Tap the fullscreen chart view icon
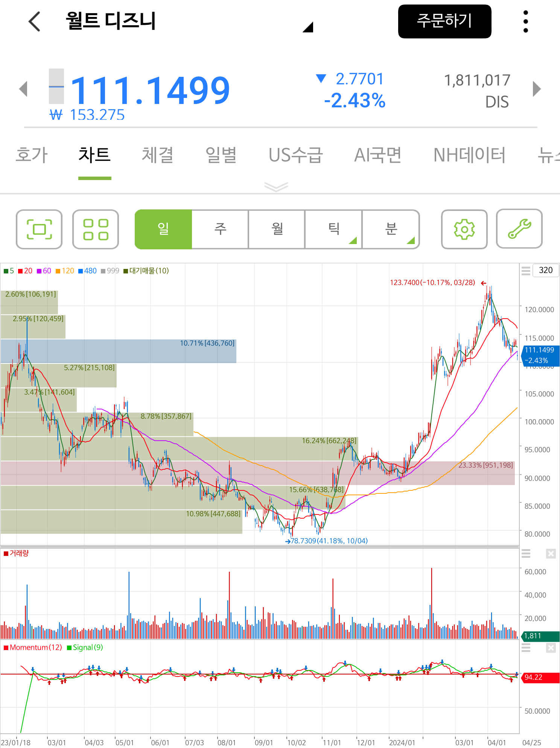The height and width of the screenshot is (748, 560). (39, 229)
